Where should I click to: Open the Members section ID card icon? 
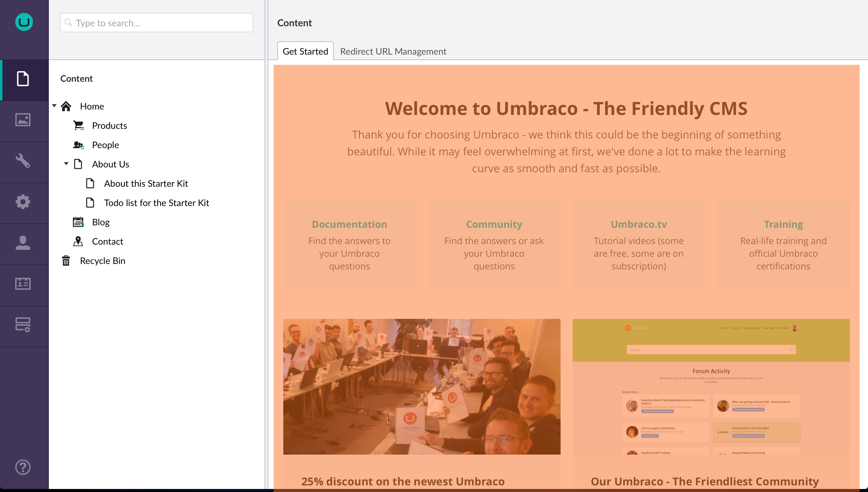(x=23, y=284)
